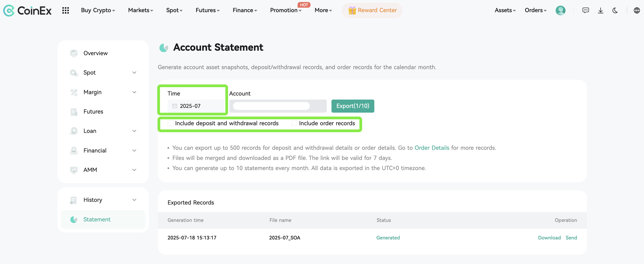Image resolution: width=644 pixels, height=264 pixels.
Task: Click the Overview sidebar chart icon
Action: (74, 53)
